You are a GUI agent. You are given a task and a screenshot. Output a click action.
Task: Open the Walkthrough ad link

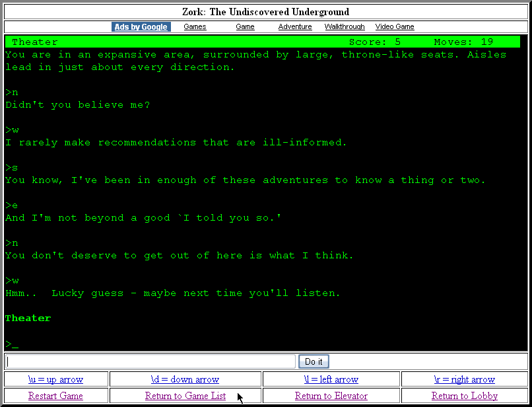[345, 27]
